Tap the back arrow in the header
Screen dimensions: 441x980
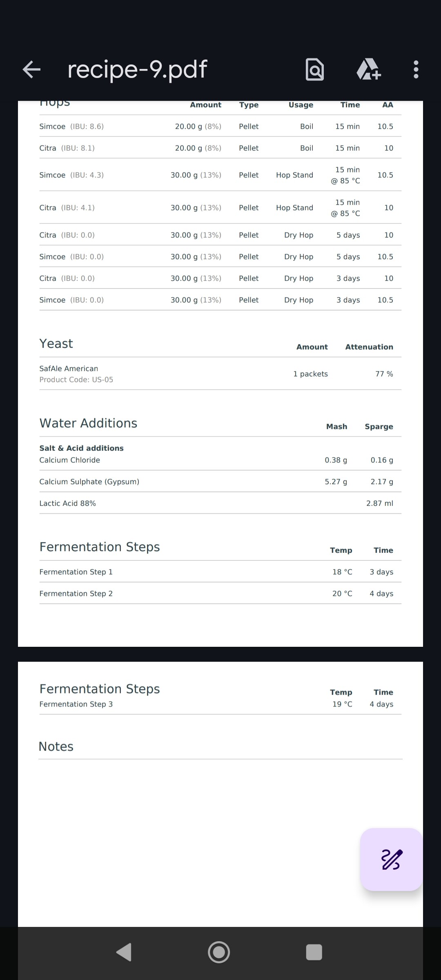coord(31,69)
